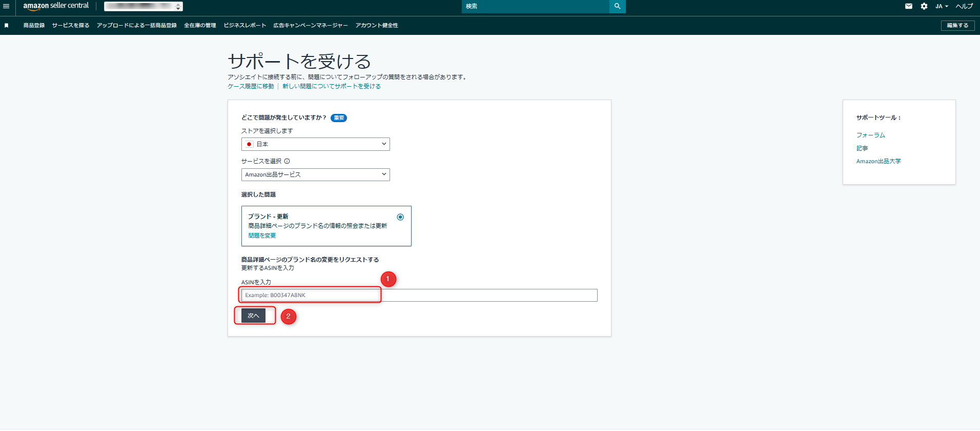Image resolution: width=980 pixels, height=431 pixels.
Task: Open the 記事 support tool link
Action: coord(862,148)
